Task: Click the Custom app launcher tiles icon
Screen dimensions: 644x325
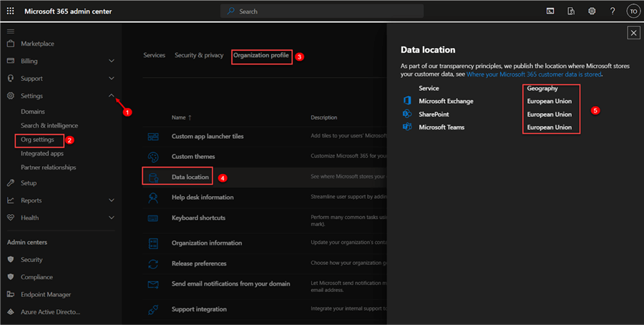Action: [153, 137]
